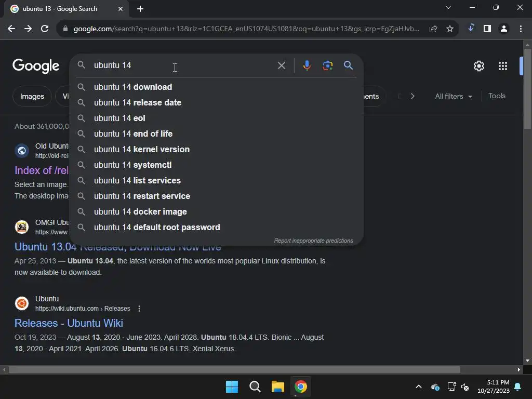This screenshot has height=399, width=532.
Task: Reload the current page
Action: coord(45,29)
